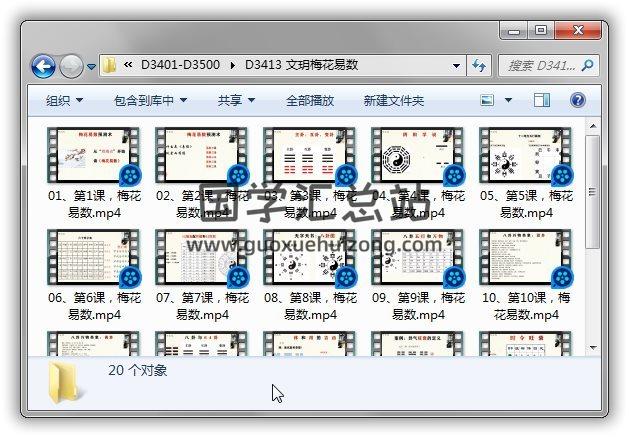Toggle the preview pane icon
629x438 pixels.
point(542,100)
